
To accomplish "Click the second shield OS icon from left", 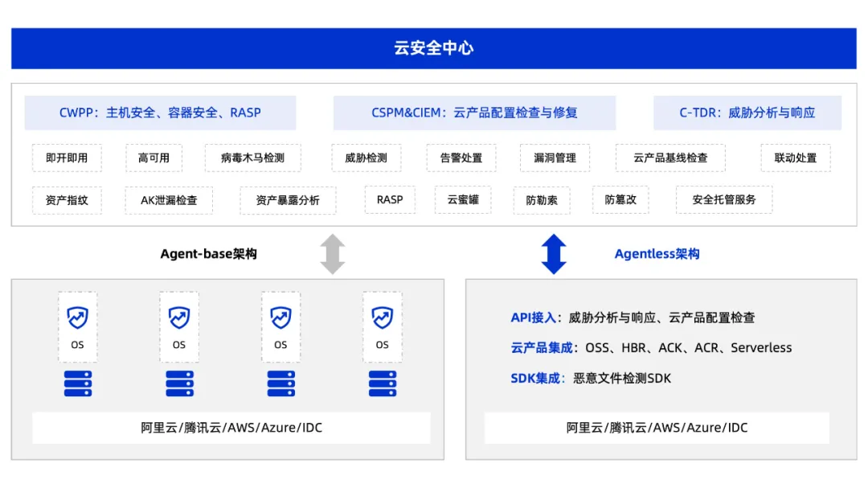I will click(178, 318).
